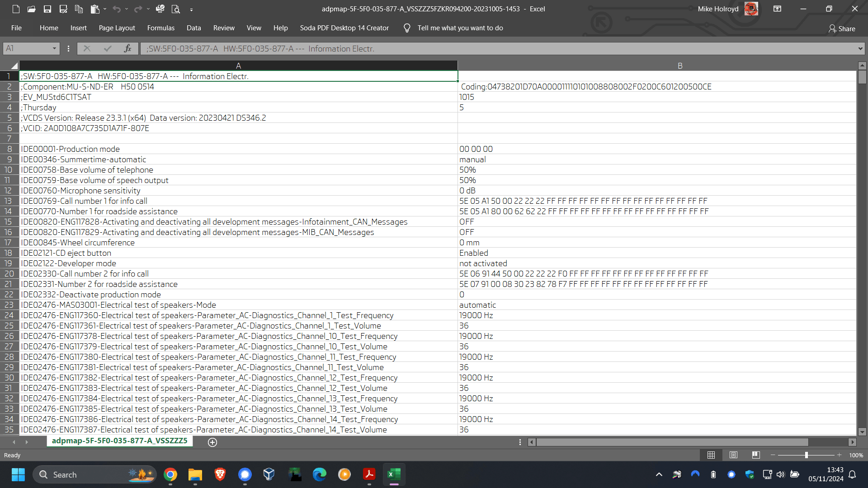Image resolution: width=868 pixels, height=488 pixels.
Task: Add a new sheet with plus button
Action: point(212,442)
